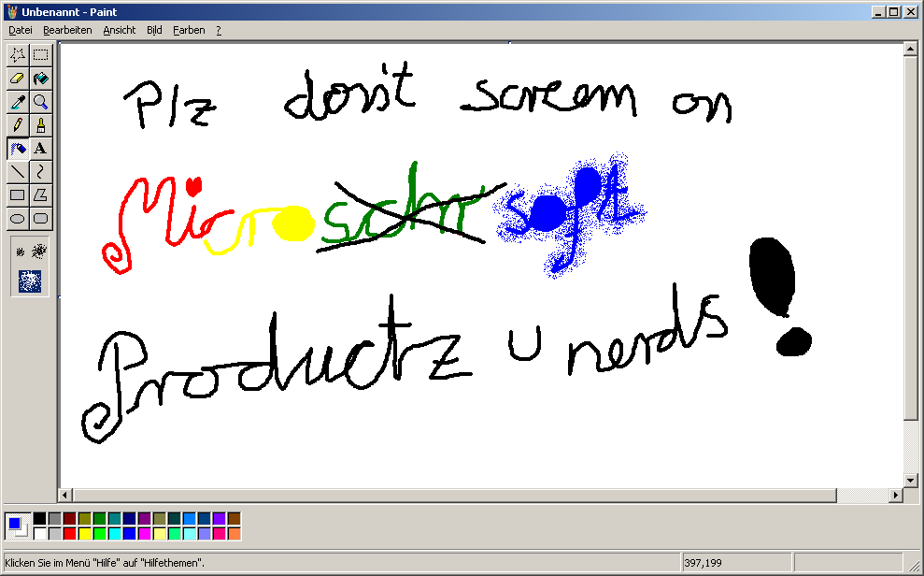Viewport: 924px width, 576px height.
Task: Activate the Magnifier tool
Action: click(40, 101)
